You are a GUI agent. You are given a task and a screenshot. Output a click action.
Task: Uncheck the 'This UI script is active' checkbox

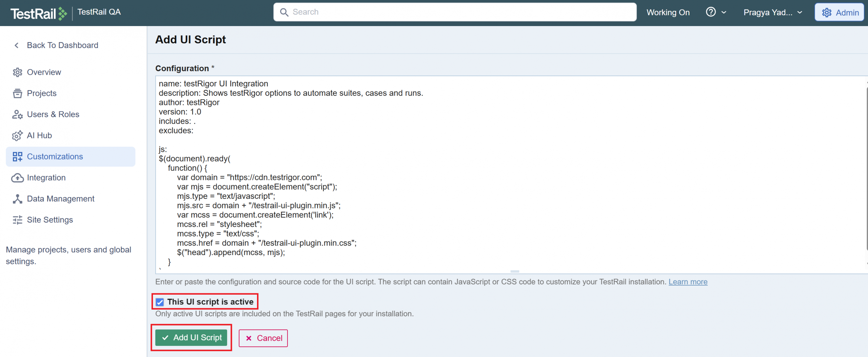click(160, 302)
